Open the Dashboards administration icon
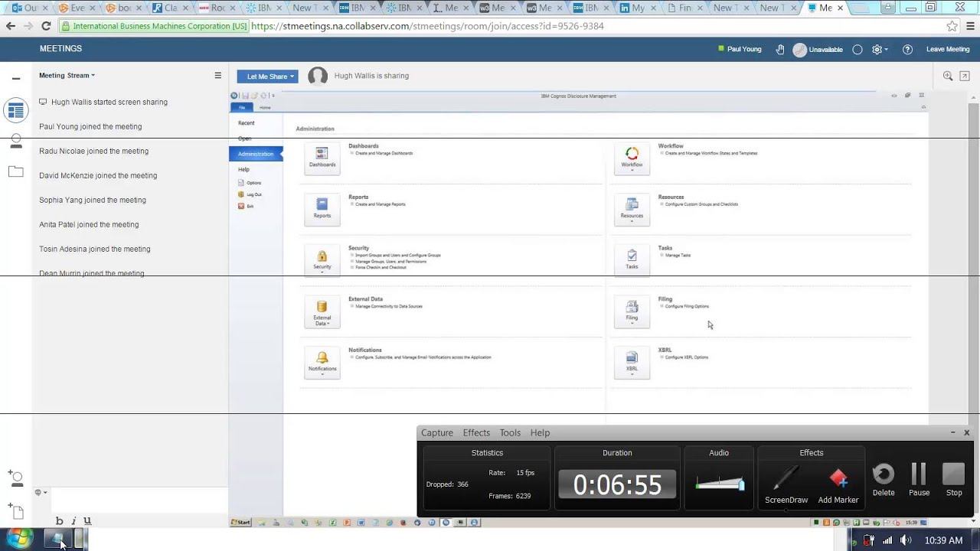The height and width of the screenshot is (551, 980). (x=322, y=158)
